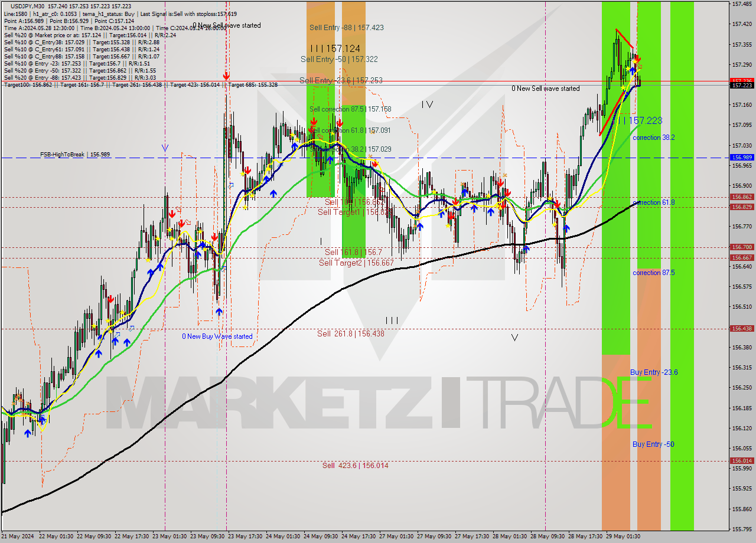The image size is (756, 543).
Task: Click the blue 'correction 38.2' label
Action: pyautogui.click(x=654, y=138)
